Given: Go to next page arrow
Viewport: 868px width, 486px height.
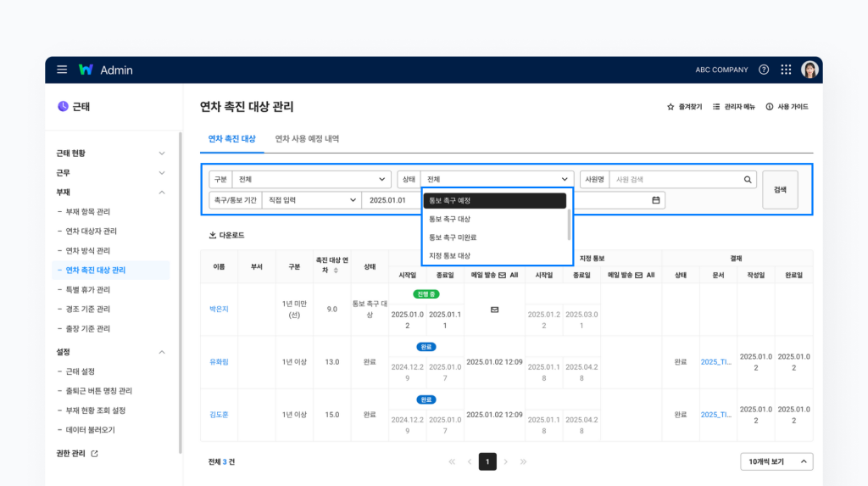Looking at the screenshot, I should pos(505,461).
